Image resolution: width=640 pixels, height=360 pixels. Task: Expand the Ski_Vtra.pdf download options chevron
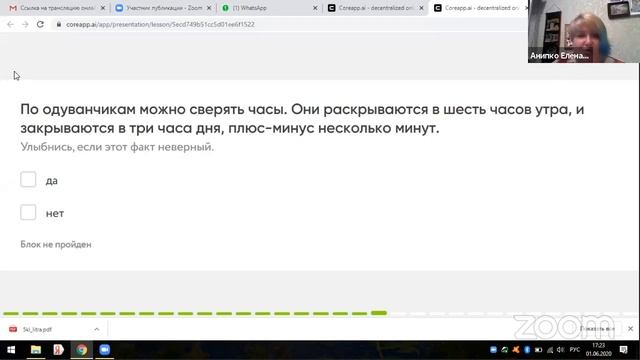coord(97,329)
